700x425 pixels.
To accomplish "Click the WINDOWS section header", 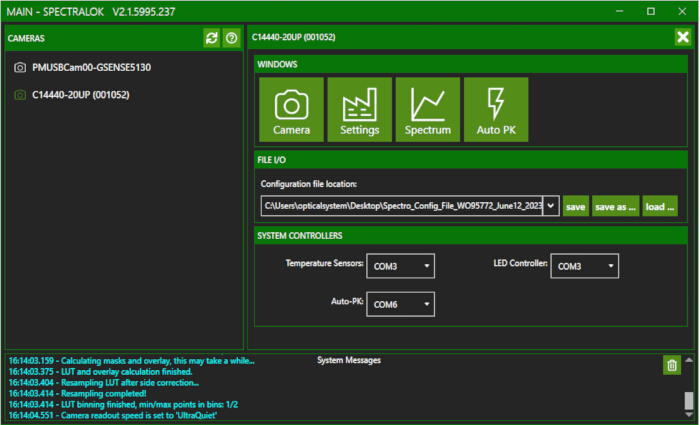I will click(277, 64).
